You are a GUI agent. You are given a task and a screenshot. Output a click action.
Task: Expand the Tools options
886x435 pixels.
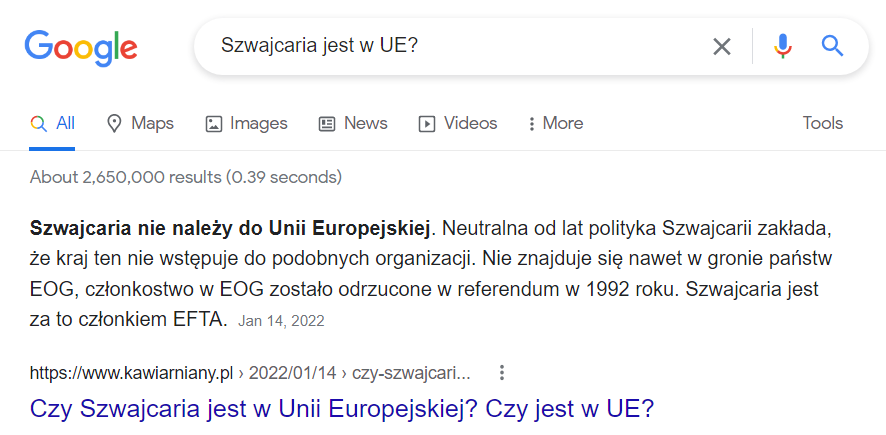coord(823,124)
